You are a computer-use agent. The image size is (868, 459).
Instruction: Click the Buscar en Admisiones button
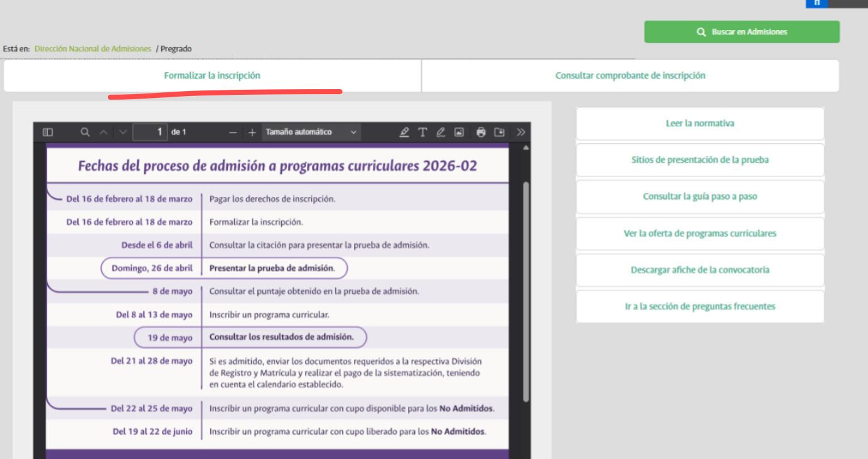[741, 32]
